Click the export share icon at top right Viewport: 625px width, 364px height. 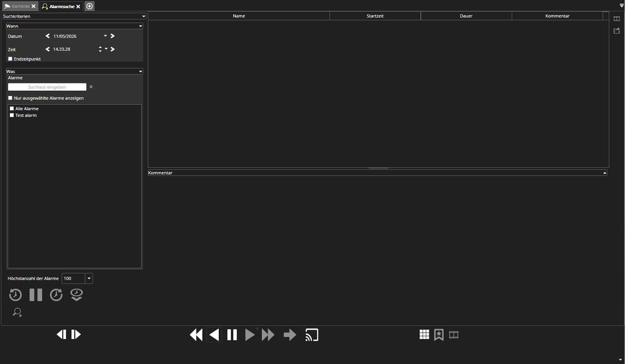pos(617,31)
